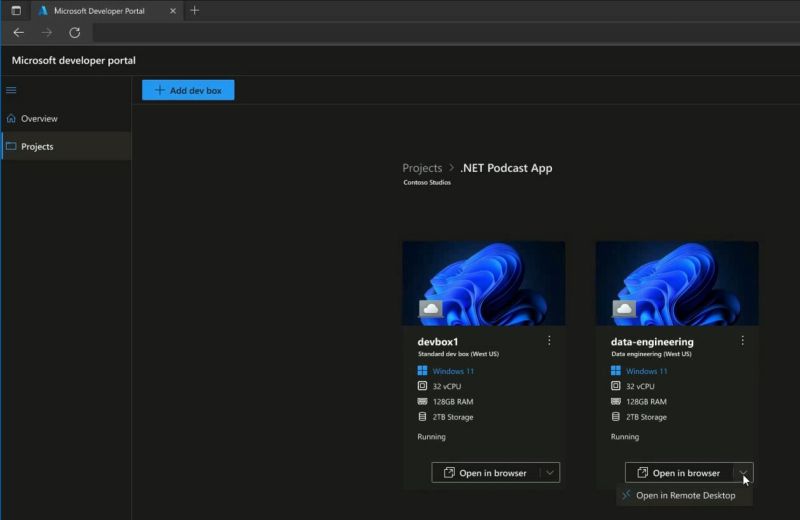The width and height of the screenshot is (800, 520).
Task: Expand devbox1 open options dropdown
Action: (550, 473)
